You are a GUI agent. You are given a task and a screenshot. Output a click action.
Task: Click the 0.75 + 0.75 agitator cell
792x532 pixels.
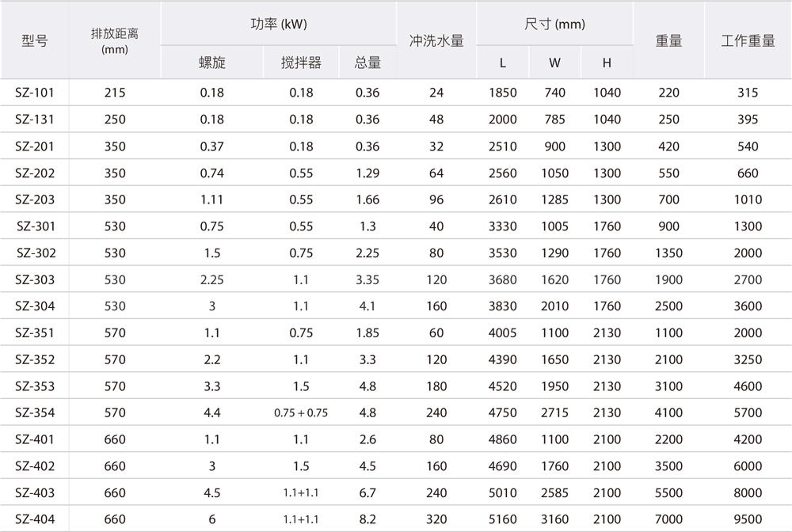coord(301,412)
